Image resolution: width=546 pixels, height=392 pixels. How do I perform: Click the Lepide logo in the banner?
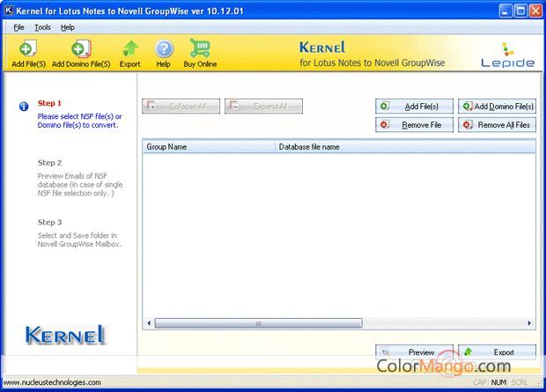[508, 55]
